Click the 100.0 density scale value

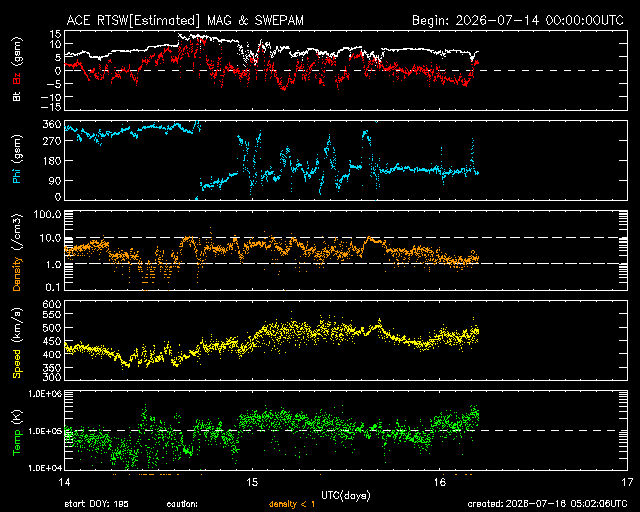pyautogui.click(x=50, y=214)
